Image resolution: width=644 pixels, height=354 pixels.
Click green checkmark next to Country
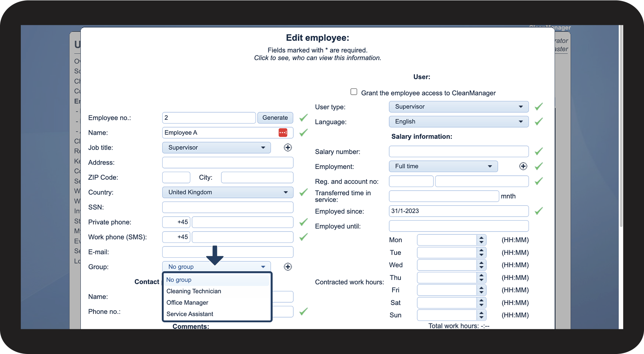point(304,192)
